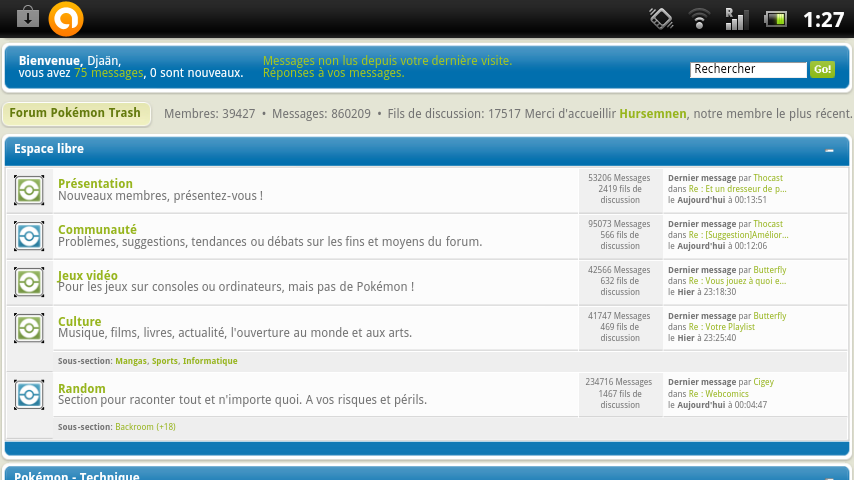Open last post Re : Vous jouez à quoi e...

737,281
